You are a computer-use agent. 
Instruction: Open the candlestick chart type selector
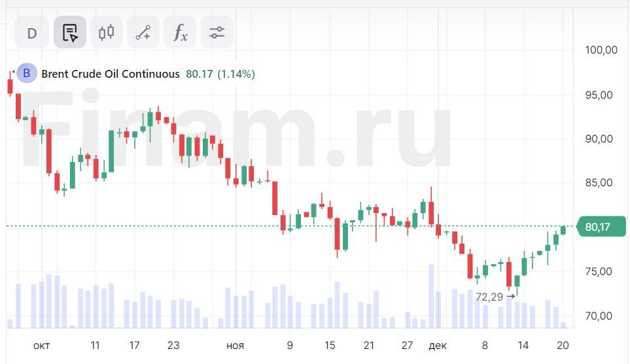pos(106,33)
